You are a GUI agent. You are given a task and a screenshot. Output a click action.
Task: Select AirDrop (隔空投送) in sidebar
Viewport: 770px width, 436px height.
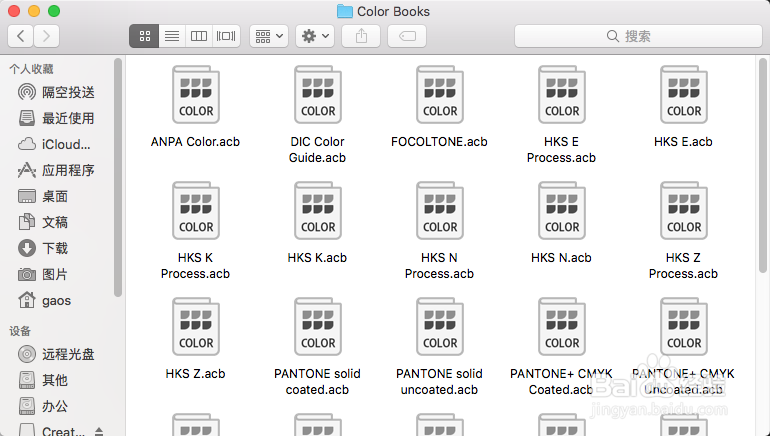[56, 92]
